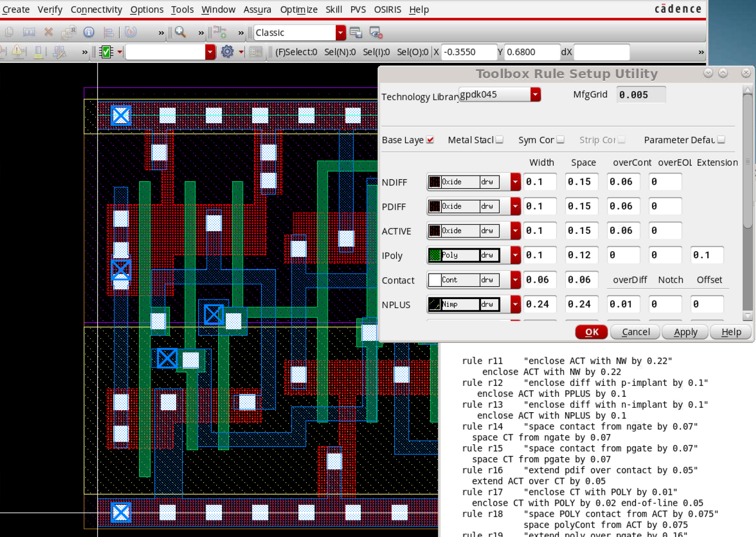Image resolution: width=756 pixels, height=537 pixels.
Task: Click the delete (red X) toolbar icon
Action: 48,32
